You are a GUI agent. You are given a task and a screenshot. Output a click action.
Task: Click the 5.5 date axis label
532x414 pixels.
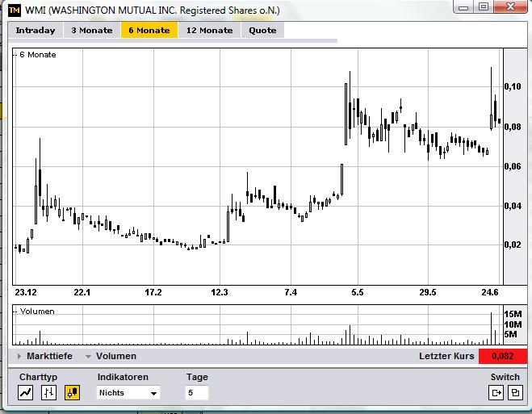point(358,292)
